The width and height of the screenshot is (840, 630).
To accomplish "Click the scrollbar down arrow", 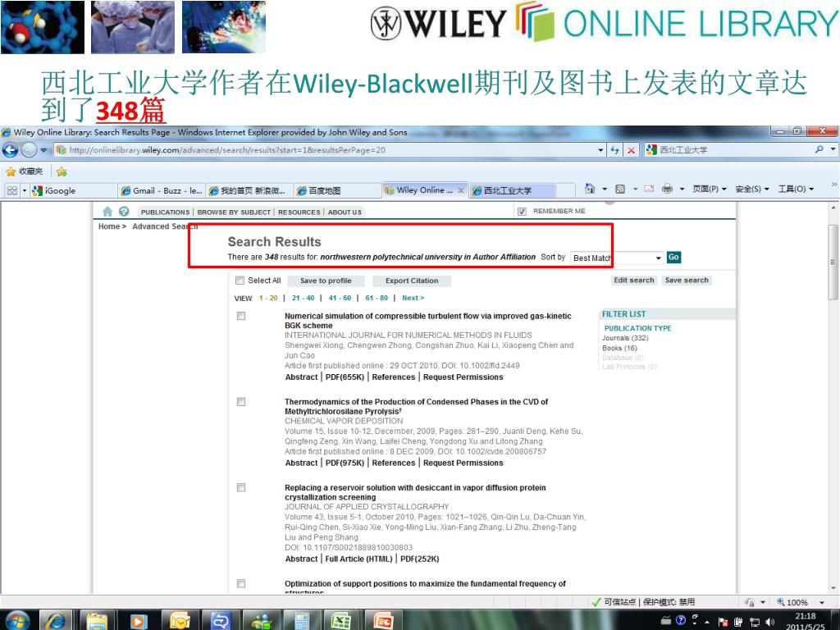I will 833,587.
